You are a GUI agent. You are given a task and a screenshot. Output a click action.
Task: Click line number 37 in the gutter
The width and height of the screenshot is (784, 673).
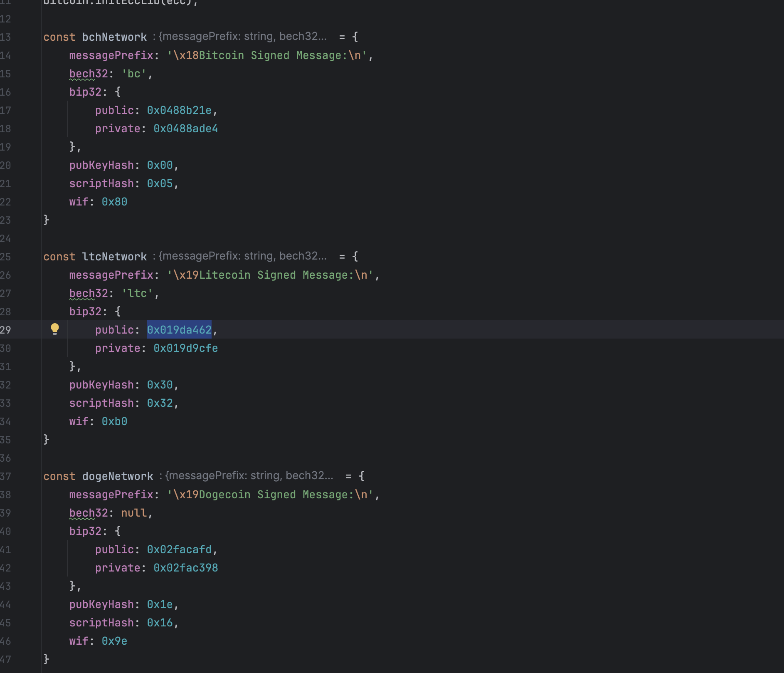coord(5,476)
